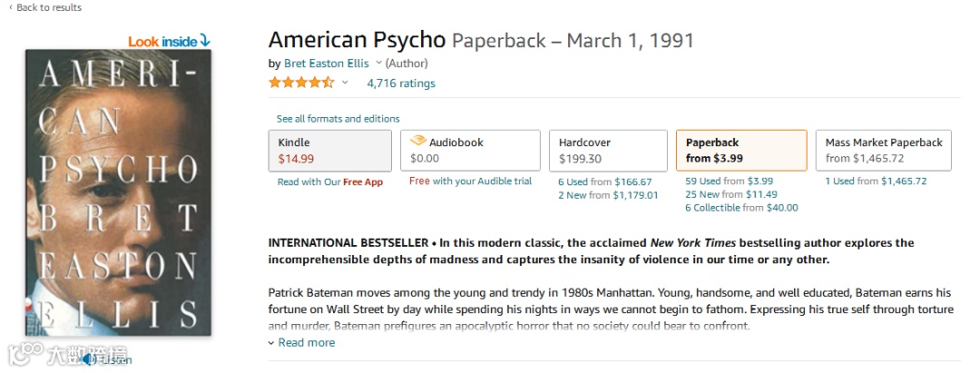Click the Look inside arrow icon

pyautogui.click(x=205, y=41)
